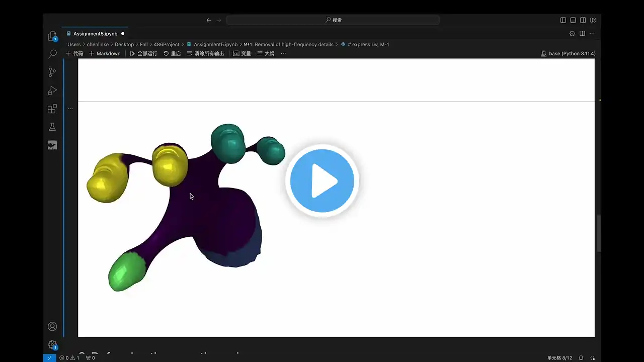Click the search box in the title bar

pos(333,20)
